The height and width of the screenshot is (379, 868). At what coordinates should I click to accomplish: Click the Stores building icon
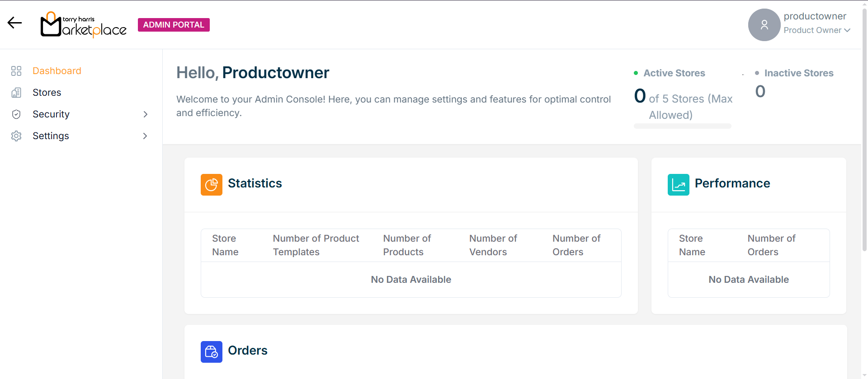point(16,93)
